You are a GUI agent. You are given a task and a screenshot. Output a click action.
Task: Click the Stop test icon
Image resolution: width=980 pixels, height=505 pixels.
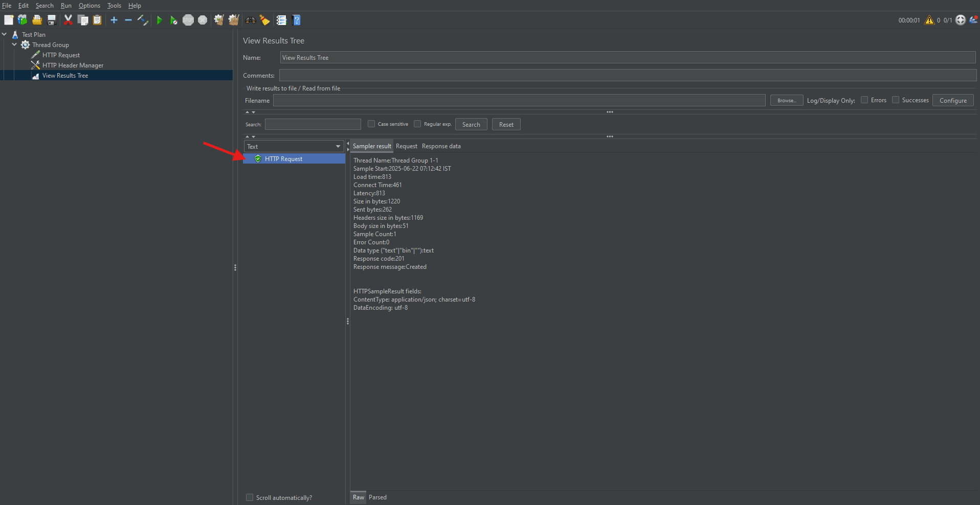click(188, 20)
